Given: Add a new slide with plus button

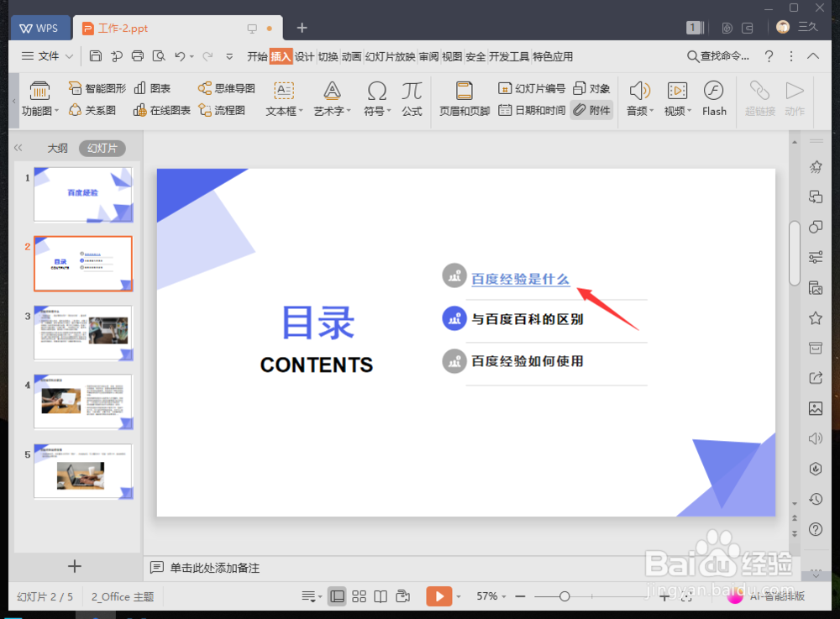Looking at the screenshot, I should (75, 566).
